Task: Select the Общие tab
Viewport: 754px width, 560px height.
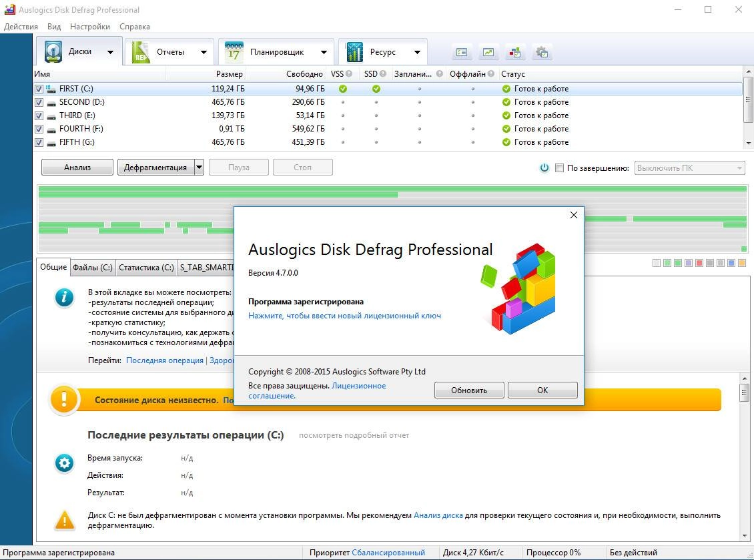Action: (53, 266)
